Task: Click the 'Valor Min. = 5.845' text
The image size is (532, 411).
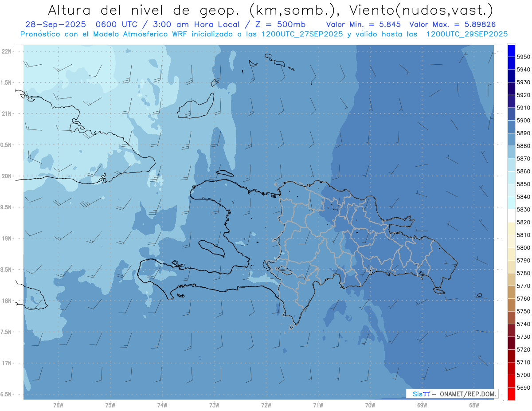Action: click(x=364, y=25)
